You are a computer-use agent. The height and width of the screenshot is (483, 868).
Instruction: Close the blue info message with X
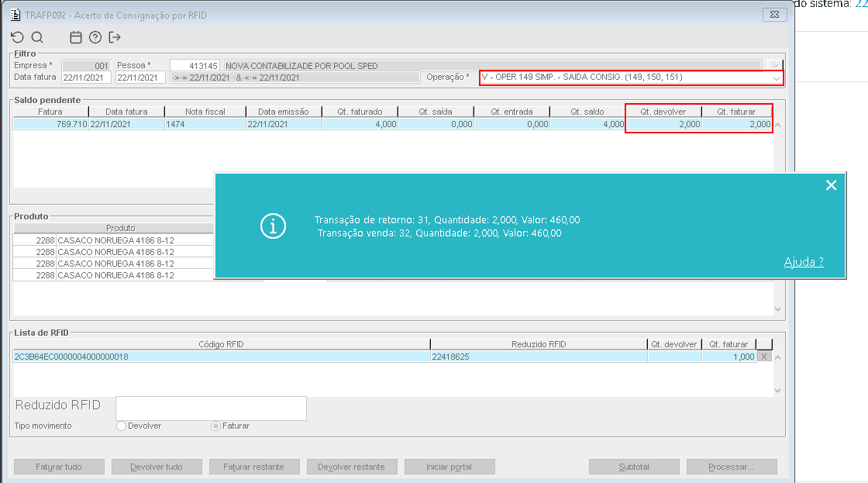831,185
